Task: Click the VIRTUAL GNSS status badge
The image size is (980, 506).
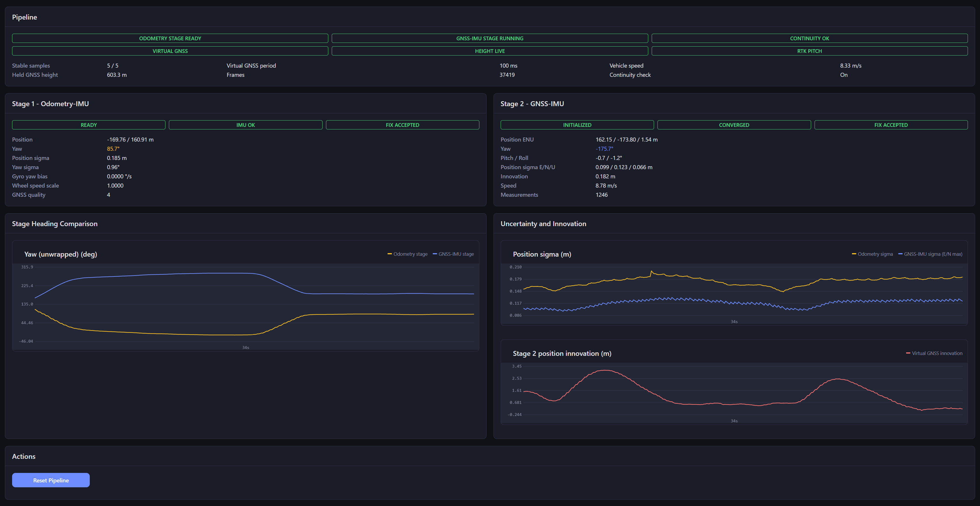Action: 170,51
